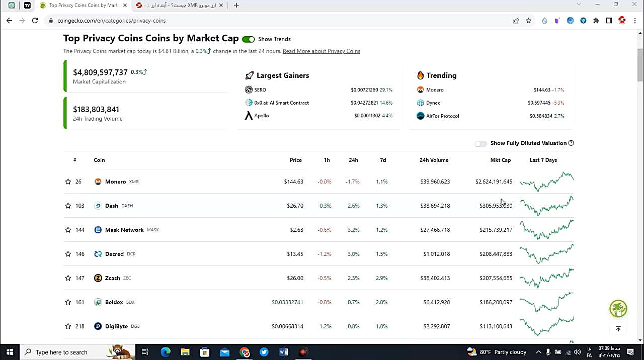Reload the current page
Screen dimensions: 644x360
point(35,21)
